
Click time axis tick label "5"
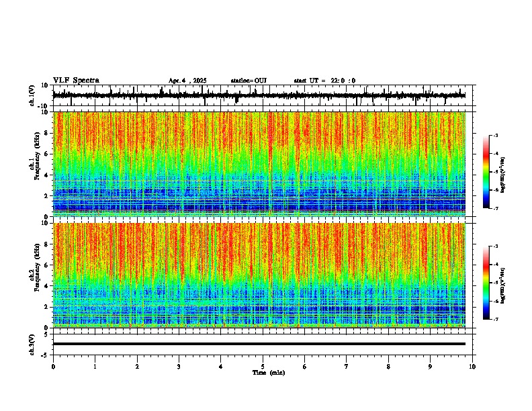pyautogui.click(x=263, y=367)
